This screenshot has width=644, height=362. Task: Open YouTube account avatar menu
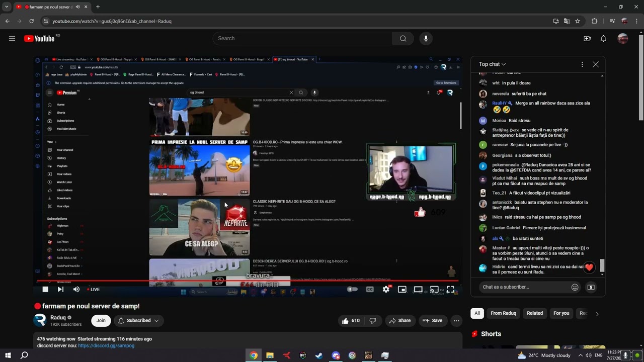coord(623,39)
